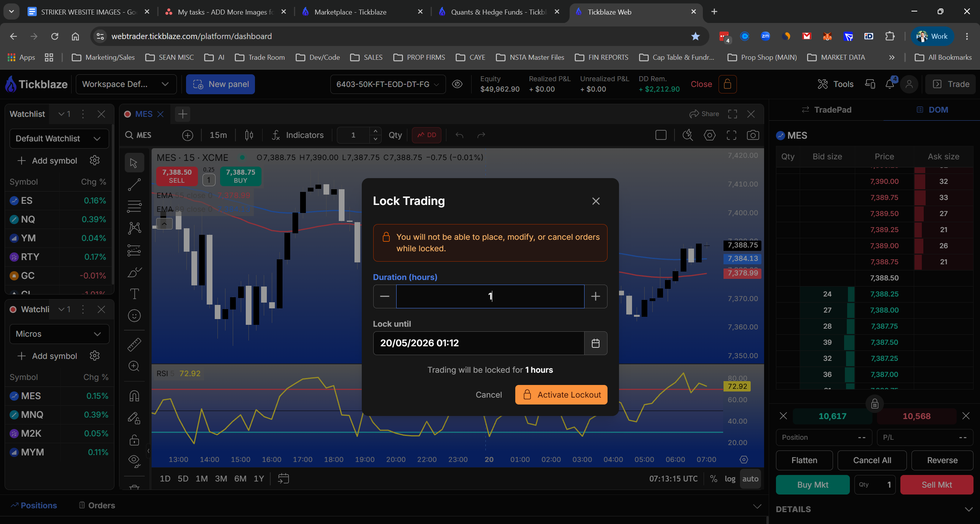
Task: Open chart settings hexagon icon
Action: coord(709,135)
